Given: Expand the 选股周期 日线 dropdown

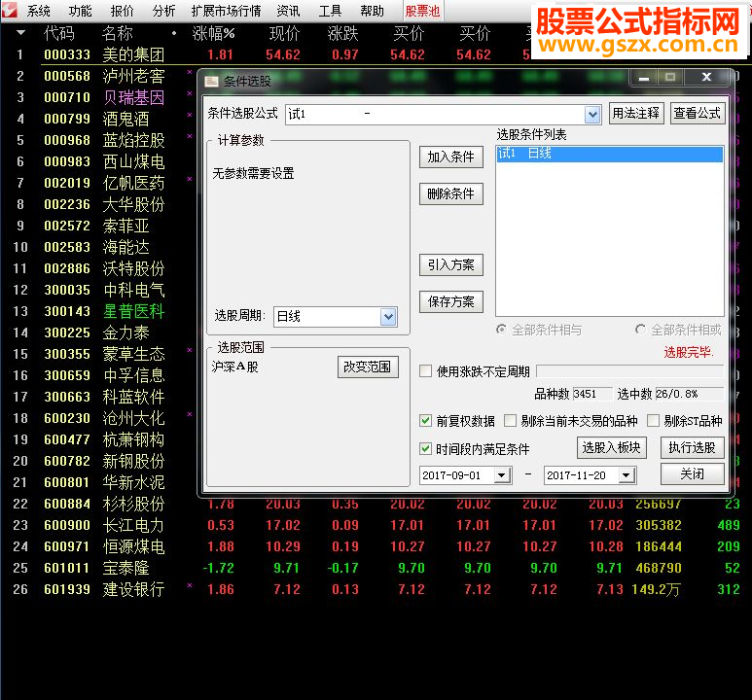Looking at the screenshot, I should coord(388,316).
